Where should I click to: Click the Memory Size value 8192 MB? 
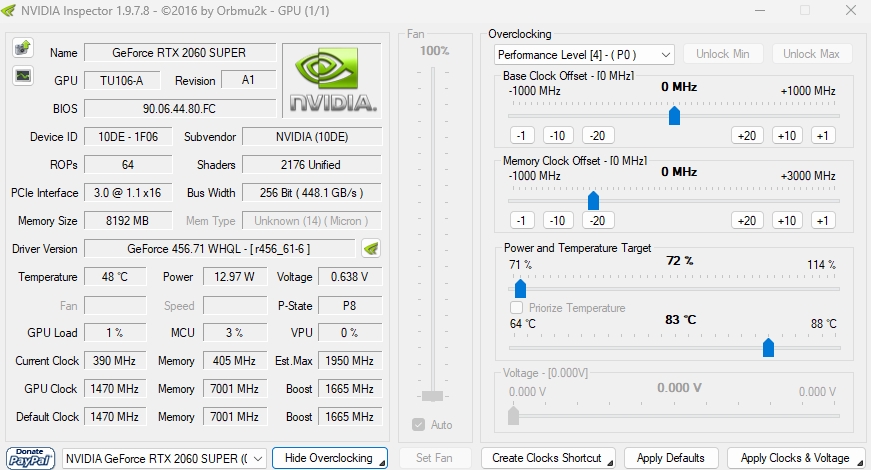tap(128, 221)
